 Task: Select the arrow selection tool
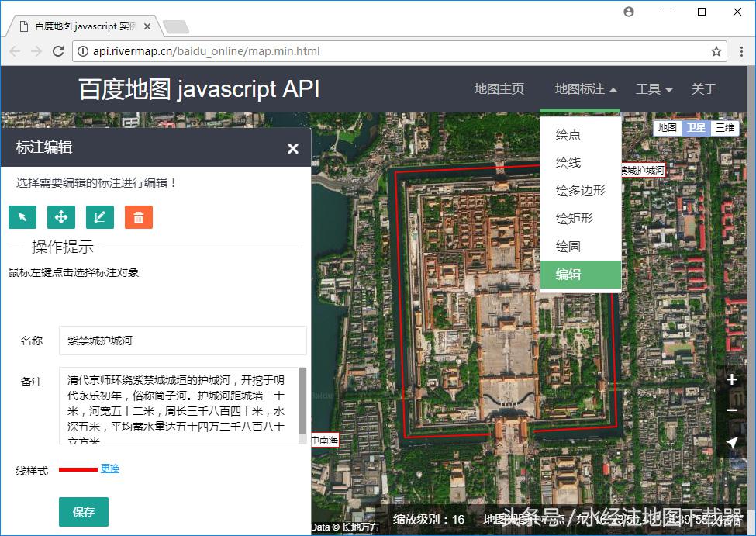[22, 217]
